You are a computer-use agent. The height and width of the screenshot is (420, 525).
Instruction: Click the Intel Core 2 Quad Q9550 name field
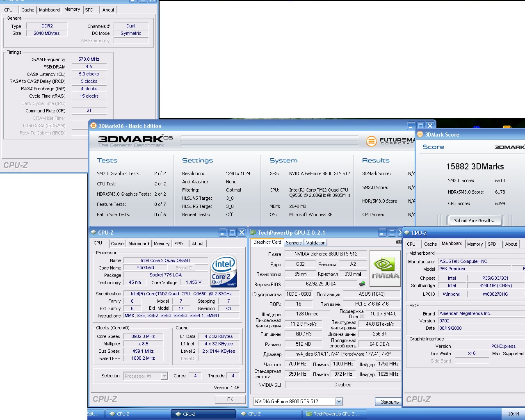coord(165,260)
